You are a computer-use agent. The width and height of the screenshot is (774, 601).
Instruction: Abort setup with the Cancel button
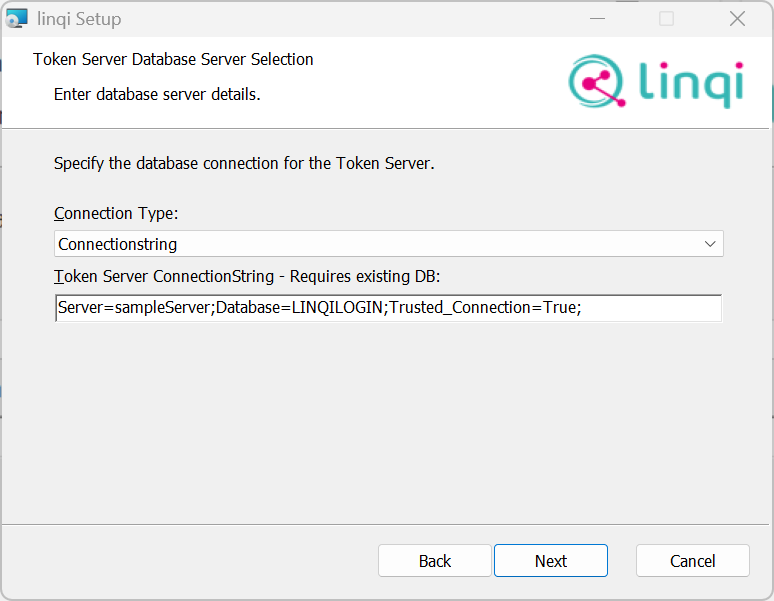point(693,561)
